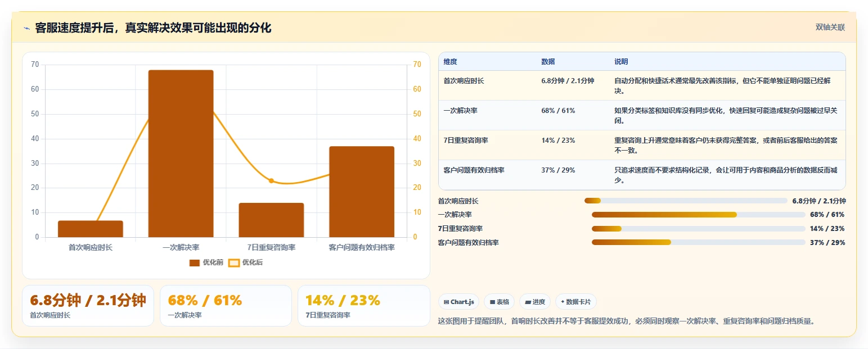This screenshot has width=868, height=349.
Task: Click the 客户问题有效归档率 progress bar
Action: point(699,243)
